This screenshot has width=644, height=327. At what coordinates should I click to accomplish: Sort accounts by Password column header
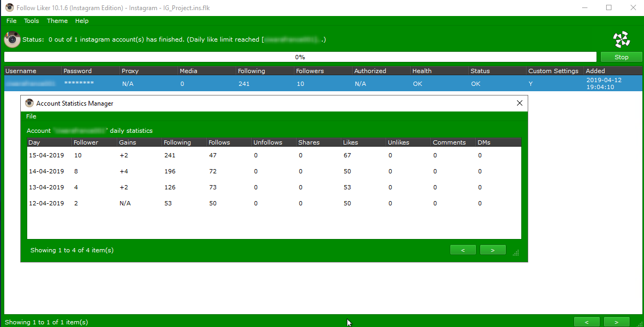[x=91, y=71]
